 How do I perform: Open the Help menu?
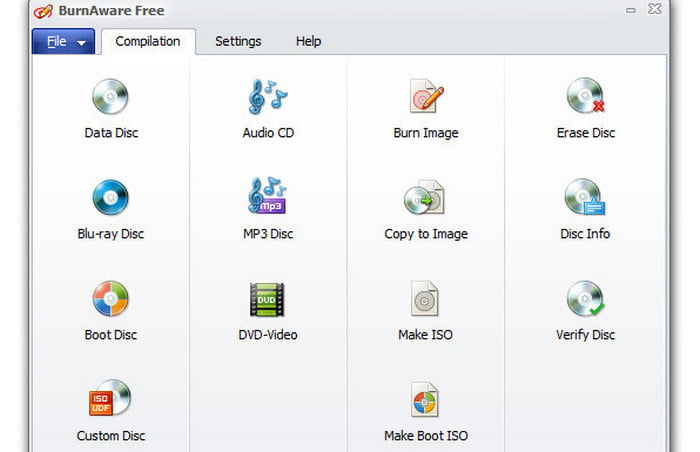point(308,42)
